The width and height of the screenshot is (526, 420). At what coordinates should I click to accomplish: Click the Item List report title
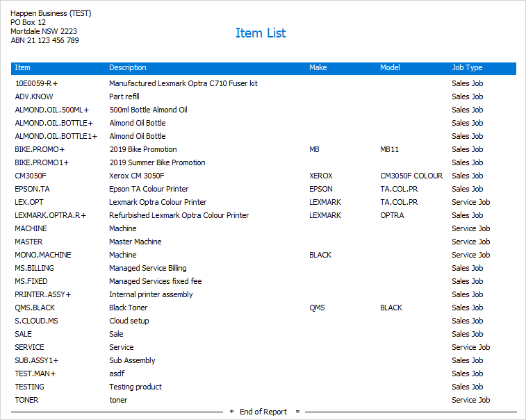point(261,33)
